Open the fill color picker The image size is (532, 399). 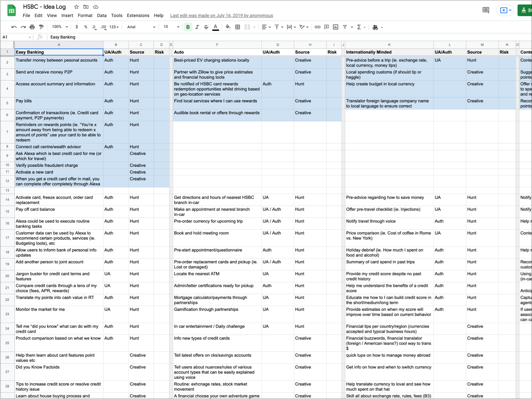click(x=228, y=27)
